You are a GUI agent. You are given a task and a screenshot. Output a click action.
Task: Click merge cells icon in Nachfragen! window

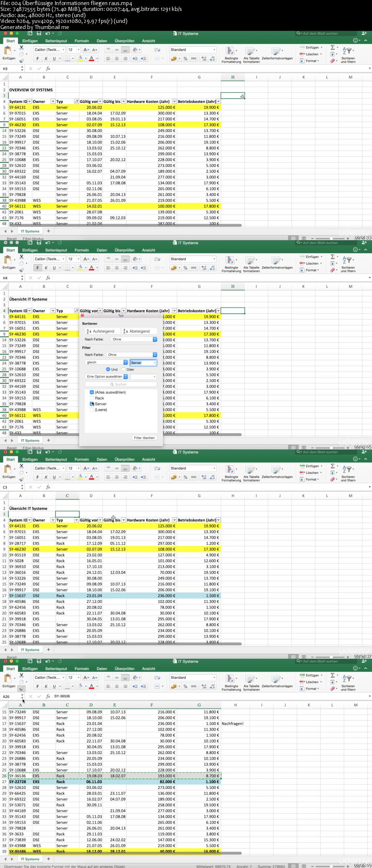coord(157,686)
